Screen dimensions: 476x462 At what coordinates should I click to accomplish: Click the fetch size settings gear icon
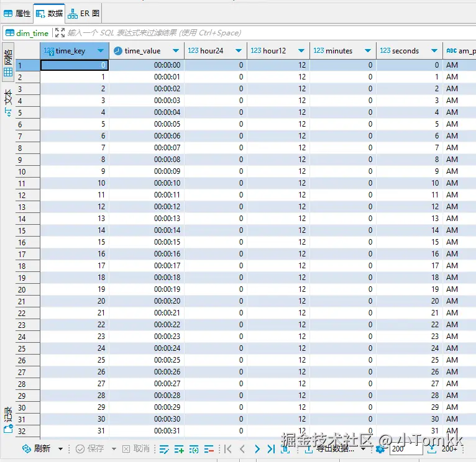pos(380,449)
